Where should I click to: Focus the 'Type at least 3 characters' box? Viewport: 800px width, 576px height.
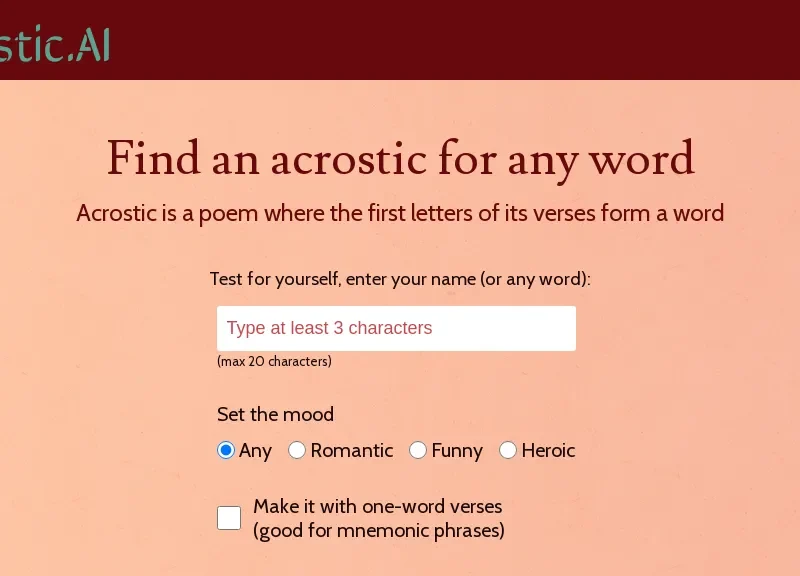[396, 328]
